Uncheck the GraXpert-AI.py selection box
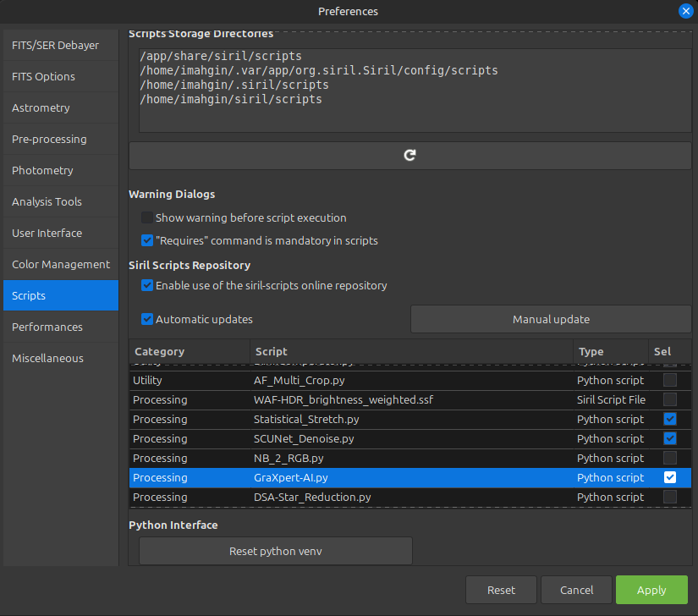 coord(670,477)
